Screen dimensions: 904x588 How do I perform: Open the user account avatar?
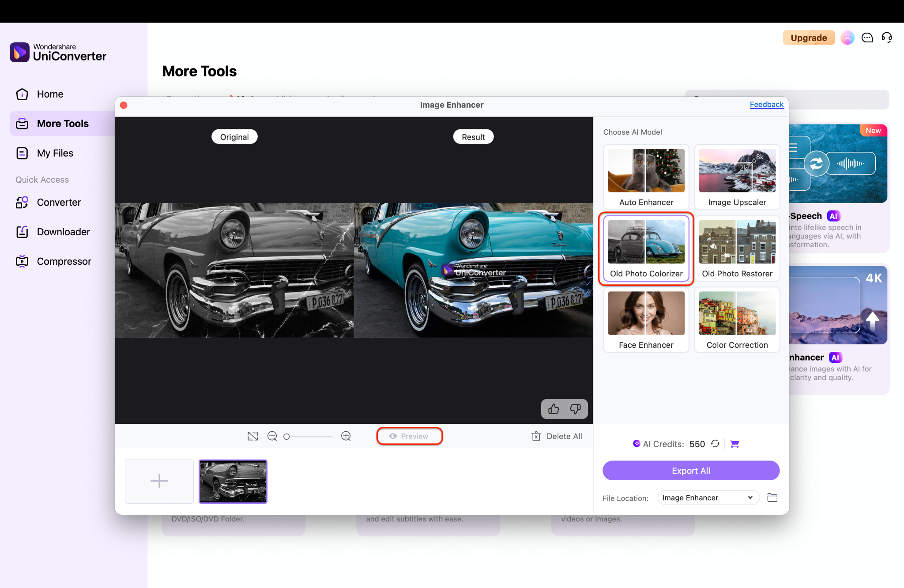click(847, 38)
